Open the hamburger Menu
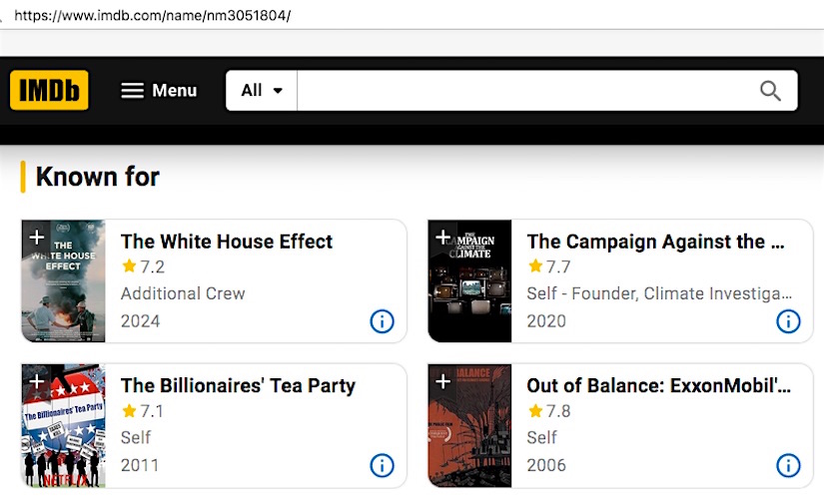This screenshot has width=824, height=504. (159, 91)
